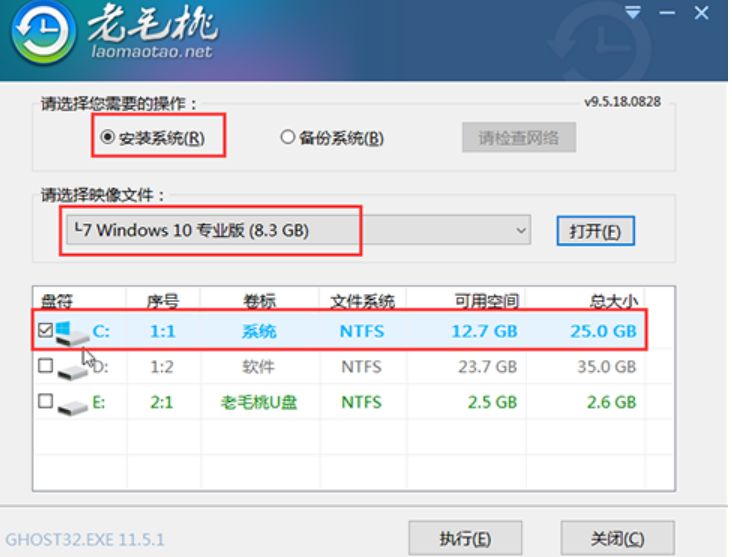Image resolution: width=732 pixels, height=557 pixels.
Task: Uncheck the C: drive checkbox
Action: pyautogui.click(x=44, y=330)
